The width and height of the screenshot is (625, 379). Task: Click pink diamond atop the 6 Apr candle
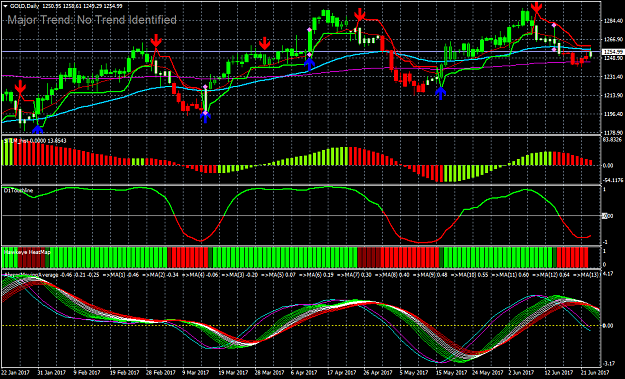pyautogui.click(x=309, y=29)
